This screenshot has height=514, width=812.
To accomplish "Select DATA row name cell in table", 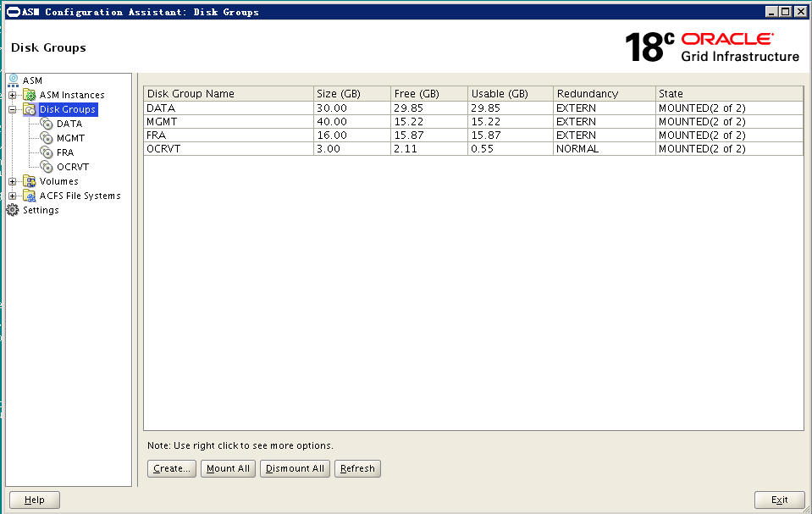I will [x=229, y=108].
